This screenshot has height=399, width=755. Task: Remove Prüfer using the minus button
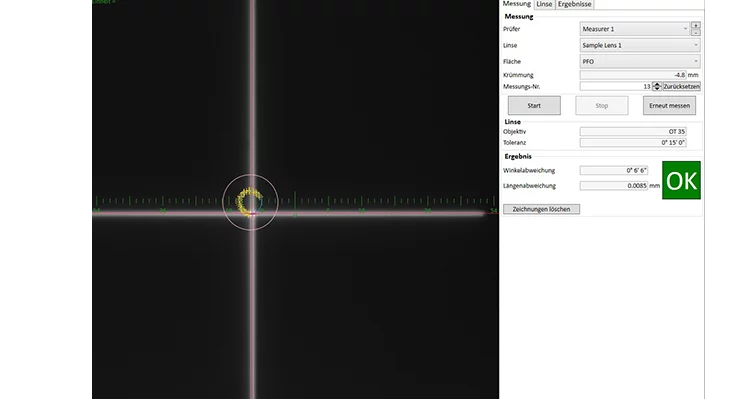(x=695, y=32)
